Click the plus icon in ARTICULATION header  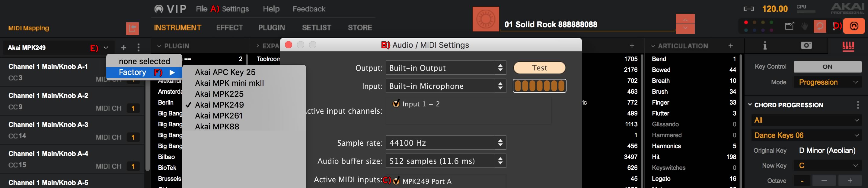(730, 46)
